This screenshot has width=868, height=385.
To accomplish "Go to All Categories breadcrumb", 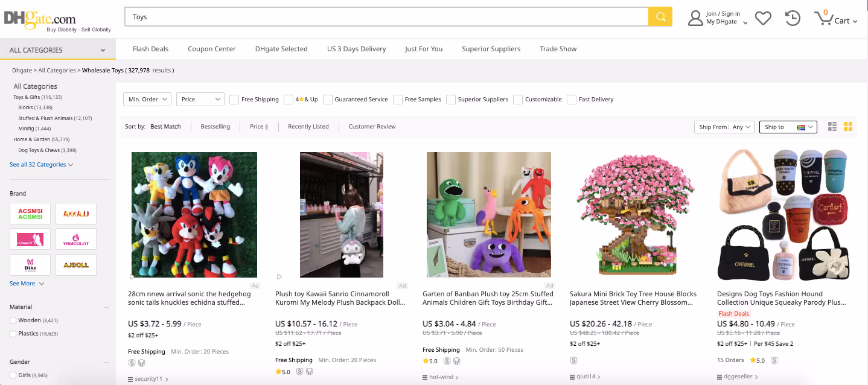I will pos(57,71).
